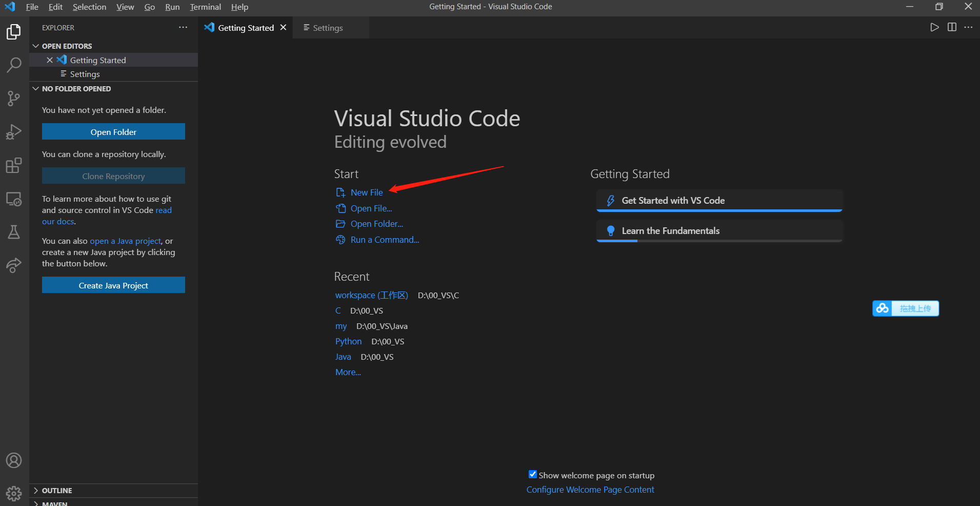Open the Manage settings gear icon
The height and width of the screenshot is (506, 980).
pyautogui.click(x=14, y=493)
